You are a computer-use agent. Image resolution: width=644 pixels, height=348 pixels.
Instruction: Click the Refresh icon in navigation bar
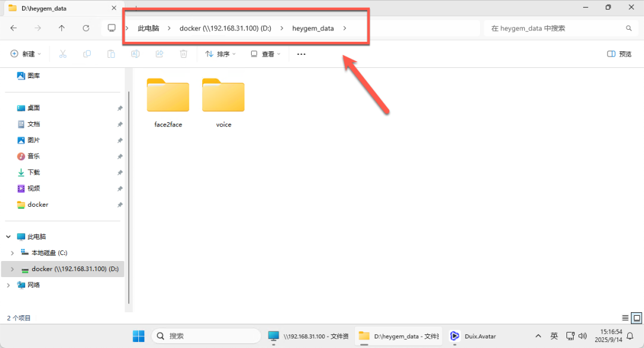86,28
